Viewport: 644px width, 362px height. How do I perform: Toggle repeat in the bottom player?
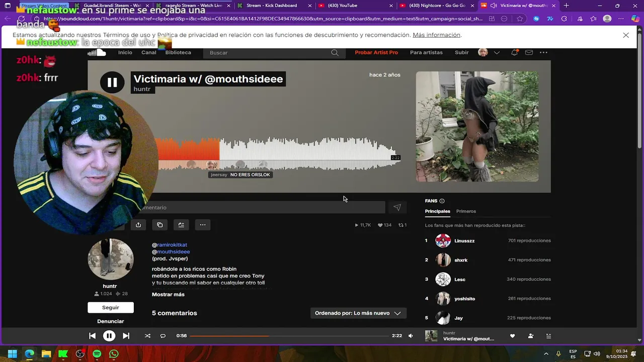(163, 336)
